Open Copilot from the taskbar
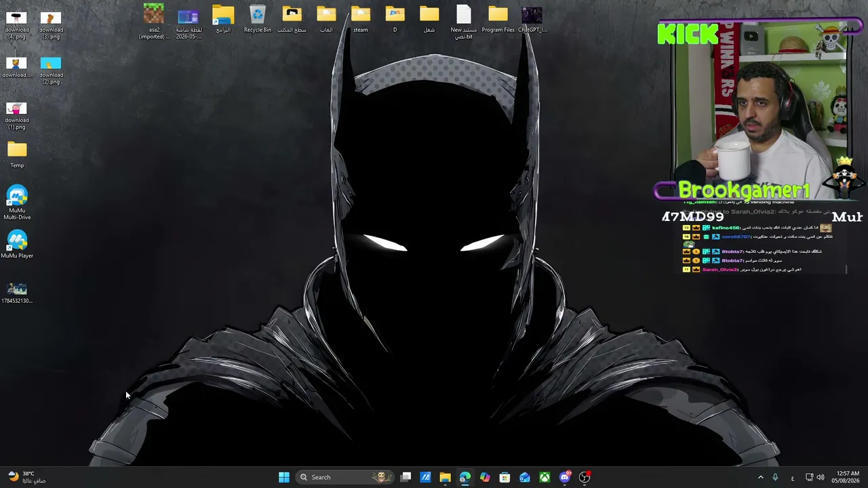Screen dimensions: 868x488 [x=485, y=477]
